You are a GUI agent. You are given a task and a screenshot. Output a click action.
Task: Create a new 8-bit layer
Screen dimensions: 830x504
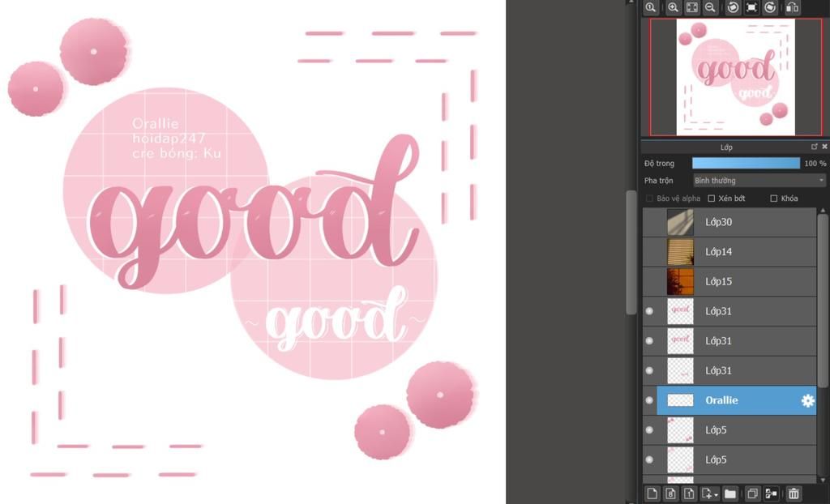click(x=670, y=494)
